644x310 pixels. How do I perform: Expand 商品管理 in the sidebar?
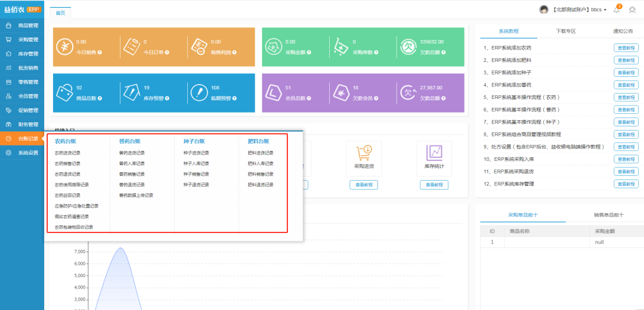(23, 26)
